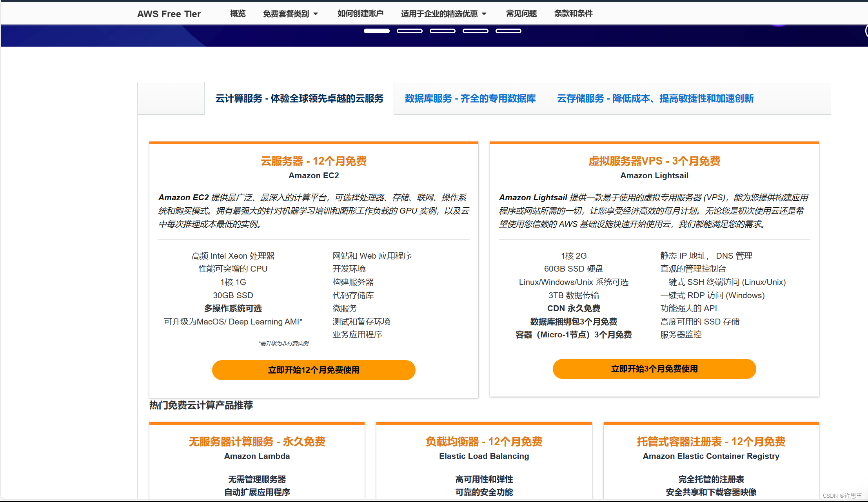The width and height of the screenshot is (868, 502).
Task: Click 立即开始12个月免费使用 button
Action: tap(314, 370)
